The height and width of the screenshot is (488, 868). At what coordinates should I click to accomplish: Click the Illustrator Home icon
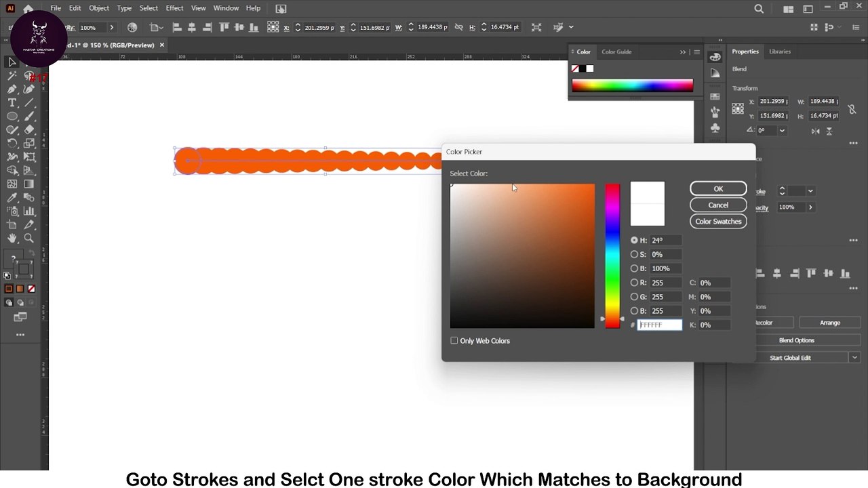click(x=28, y=8)
